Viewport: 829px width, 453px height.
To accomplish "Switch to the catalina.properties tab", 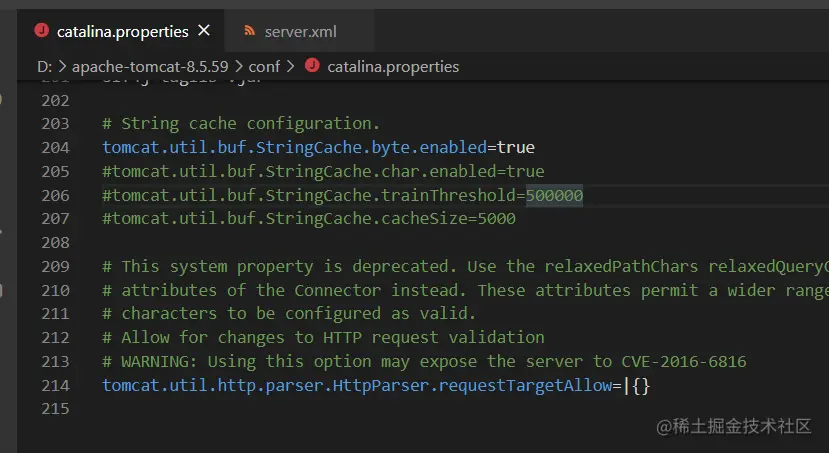I will (121, 31).
